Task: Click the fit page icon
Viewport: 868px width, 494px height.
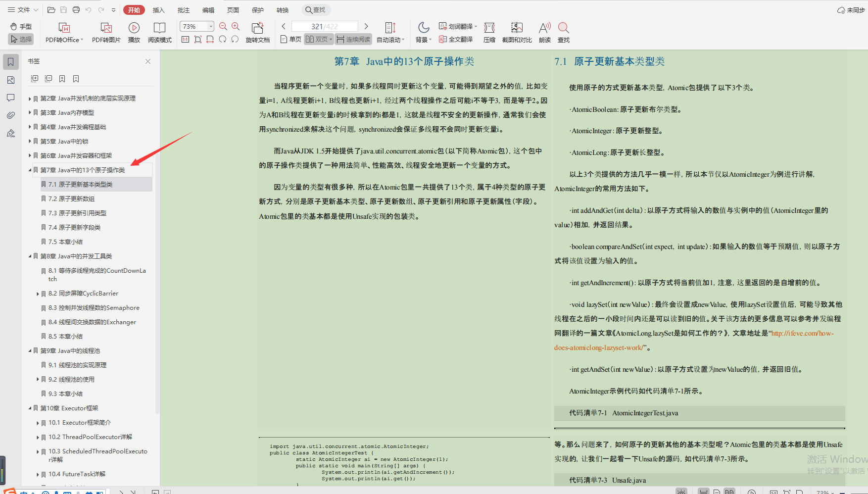Action: pyautogui.click(x=198, y=39)
